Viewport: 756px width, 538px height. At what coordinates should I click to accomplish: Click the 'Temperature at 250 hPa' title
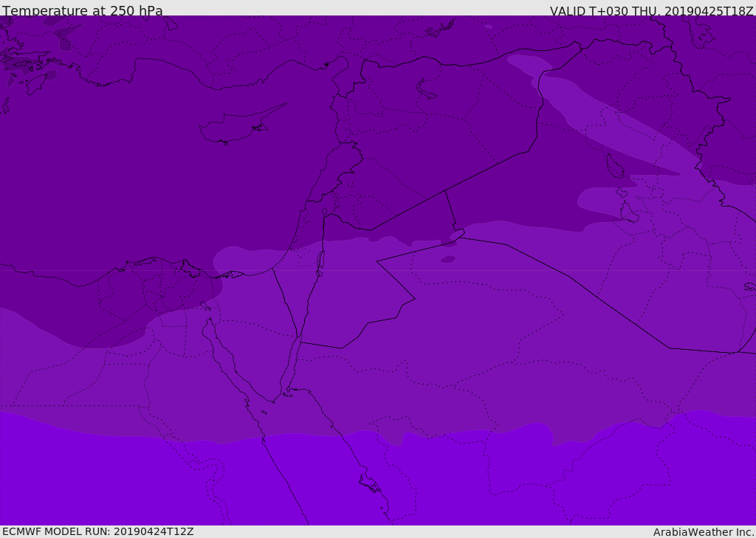(83, 10)
